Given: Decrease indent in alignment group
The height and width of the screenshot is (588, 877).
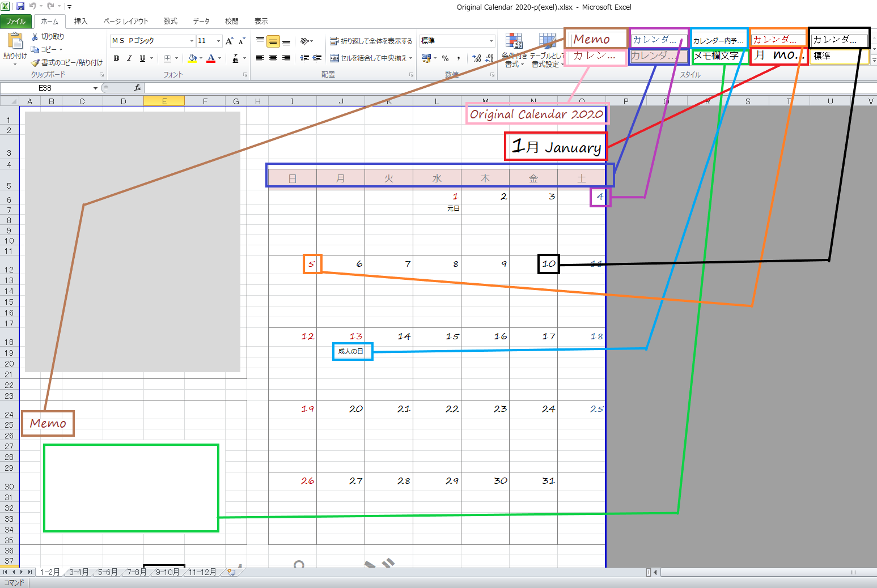Looking at the screenshot, I should click(305, 58).
